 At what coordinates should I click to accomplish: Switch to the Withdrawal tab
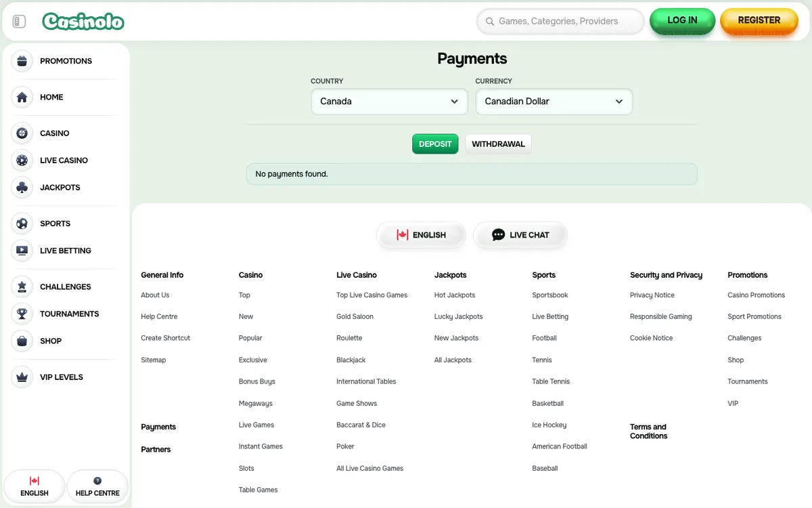coord(498,144)
